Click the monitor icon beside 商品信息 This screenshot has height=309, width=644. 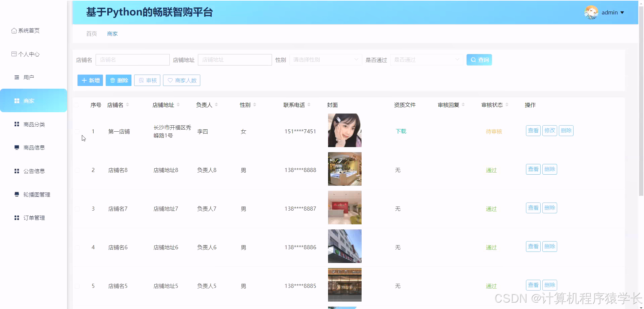(x=17, y=147)
